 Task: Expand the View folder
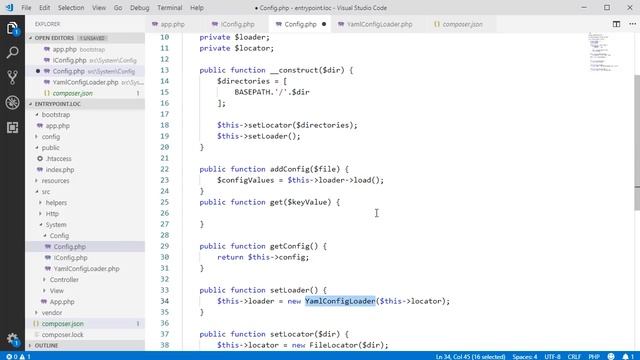click(56, 291)
